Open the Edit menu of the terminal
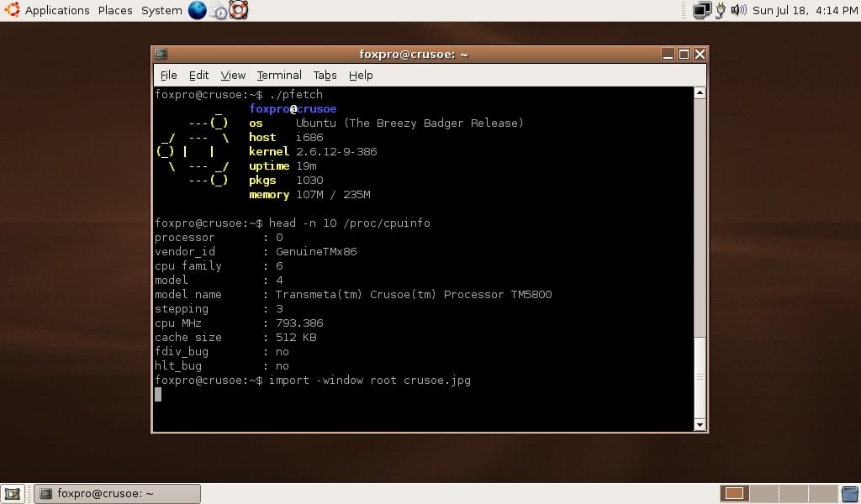Image resolution: width=861 pixels, height=504 pixels. coord(198,75)
